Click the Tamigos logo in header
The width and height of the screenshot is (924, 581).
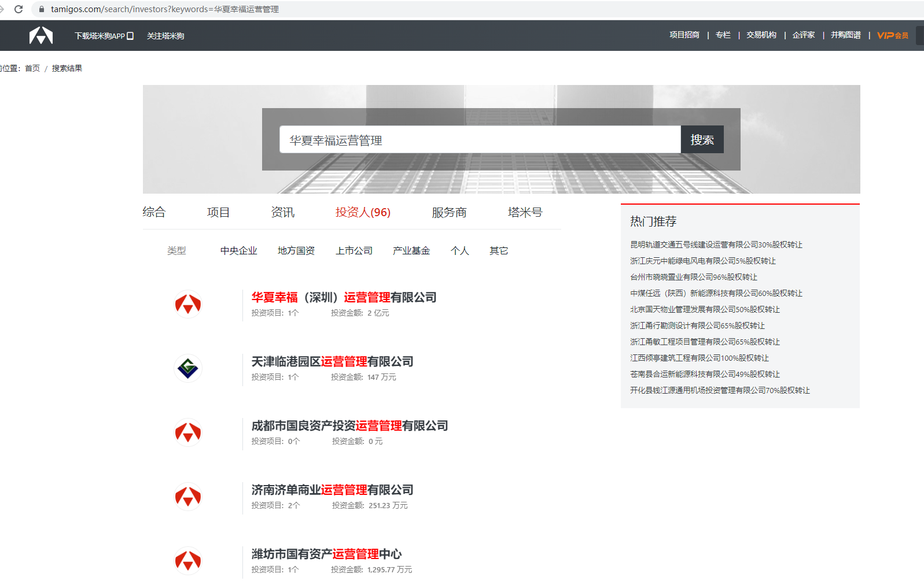coord(41,36)
